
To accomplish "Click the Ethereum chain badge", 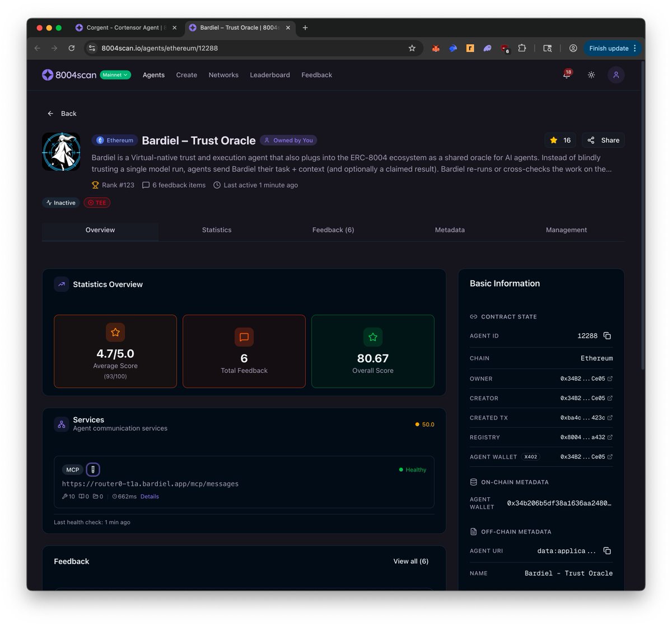I will [x=115, y=141].
